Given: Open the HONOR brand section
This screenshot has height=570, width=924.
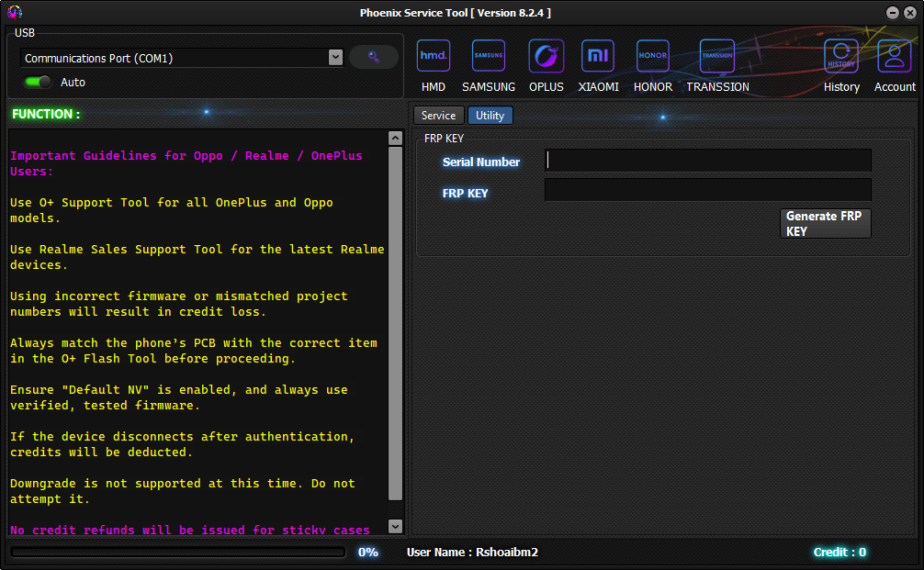Looking at the screenshot, I should pyautogui.click(x=652, y=56).
